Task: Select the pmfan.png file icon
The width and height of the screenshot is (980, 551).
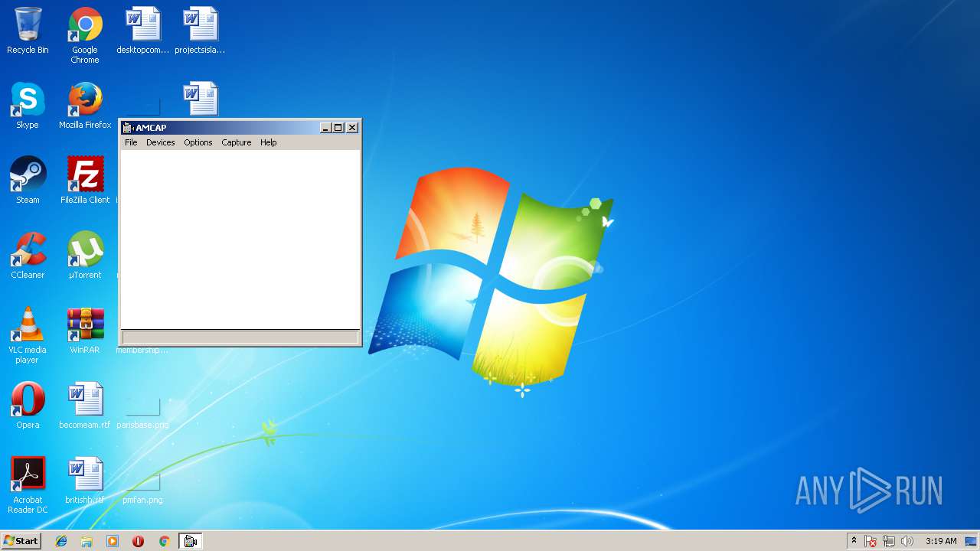Action: coord(142,488)
